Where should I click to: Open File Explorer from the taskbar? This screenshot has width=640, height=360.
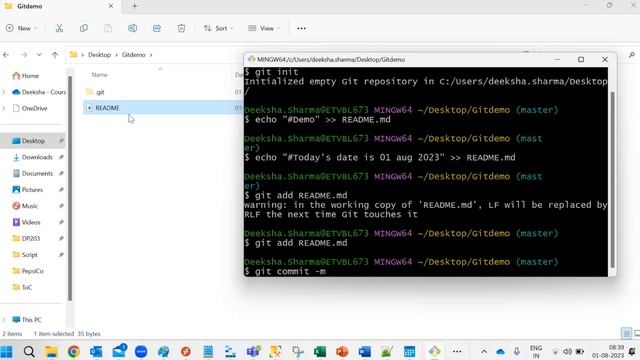point(51,351)
